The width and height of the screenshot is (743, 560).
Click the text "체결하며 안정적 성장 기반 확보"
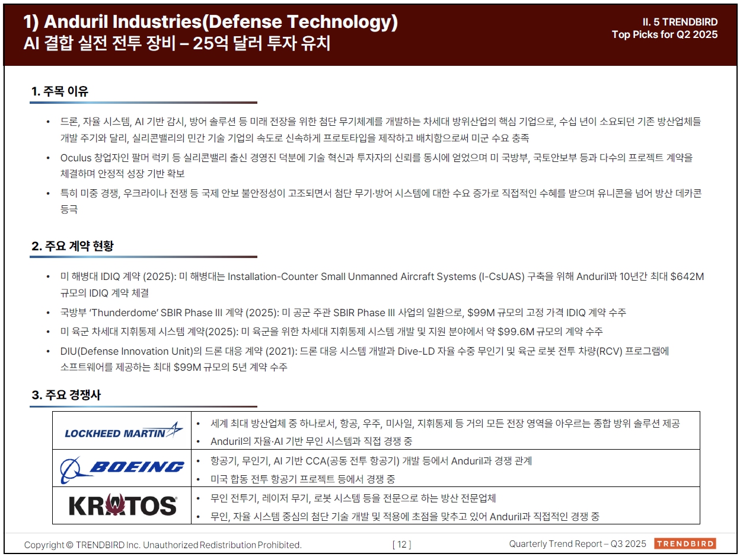pyautogui.click(x=122, y=174)
